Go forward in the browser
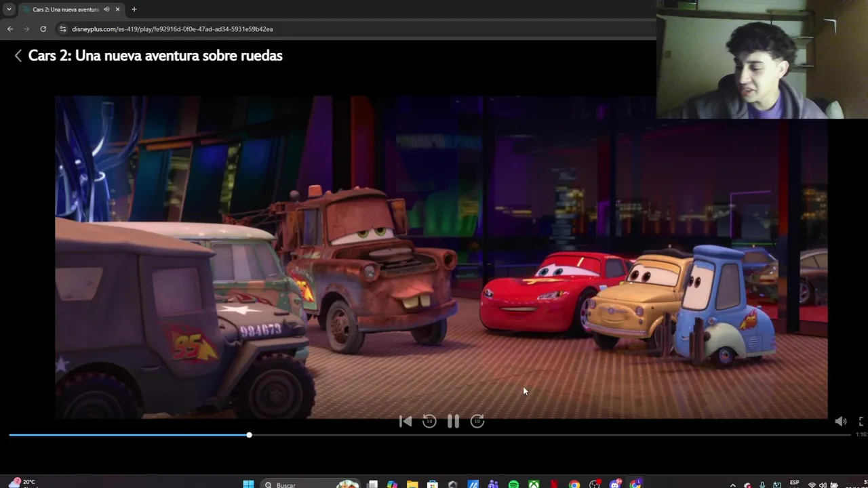868x488 pixels. [x=26, y=29]
